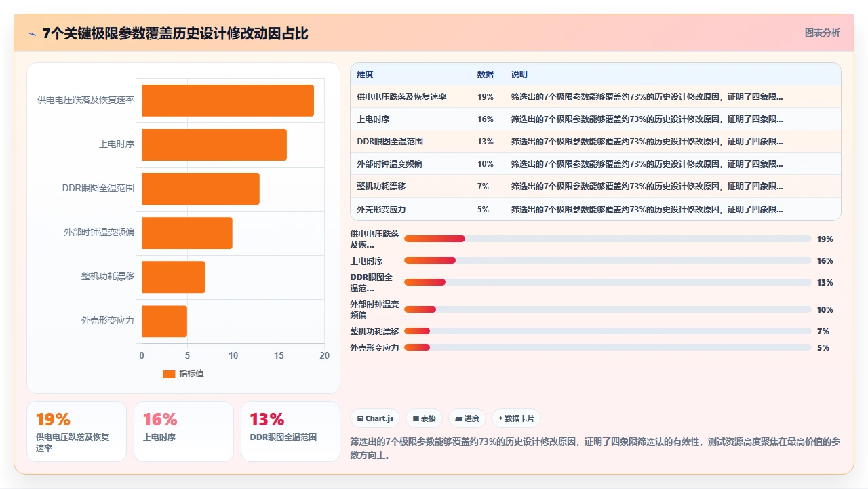Click the summary paragraph below the tags
This screenshot has height=489, width=868.
595,449
